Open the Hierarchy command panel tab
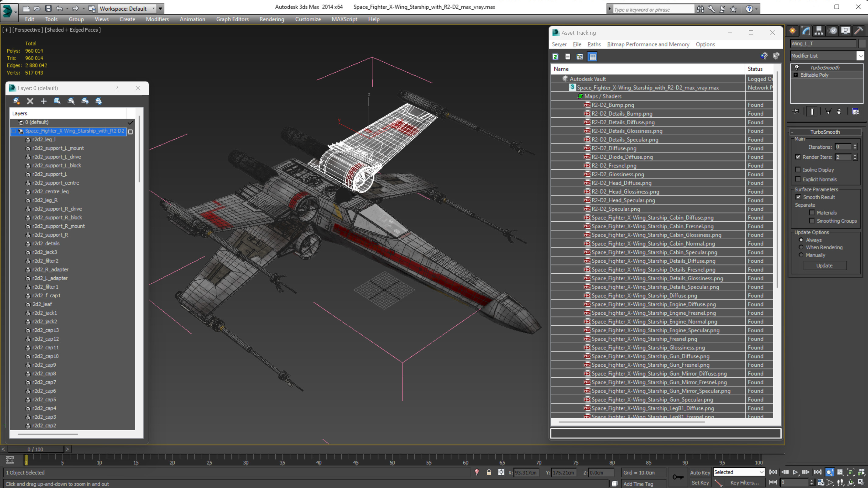Viewport: 868px width, 488px height. (x=819, y=31)
